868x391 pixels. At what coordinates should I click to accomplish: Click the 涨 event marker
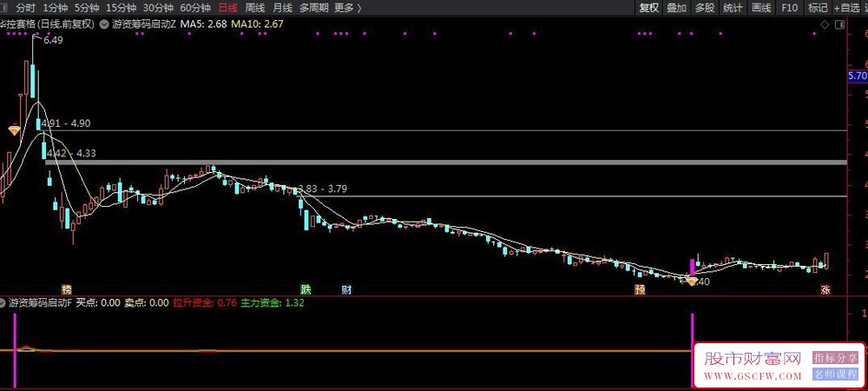825,289
